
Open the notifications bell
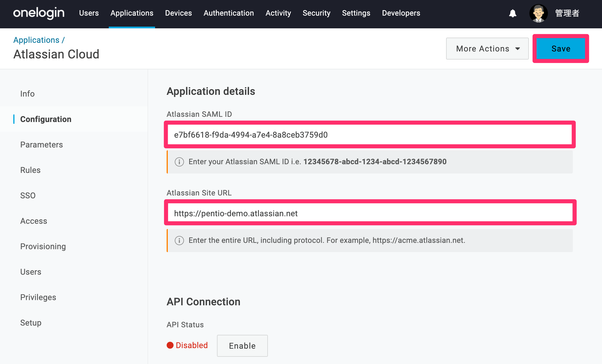(513, 13)
